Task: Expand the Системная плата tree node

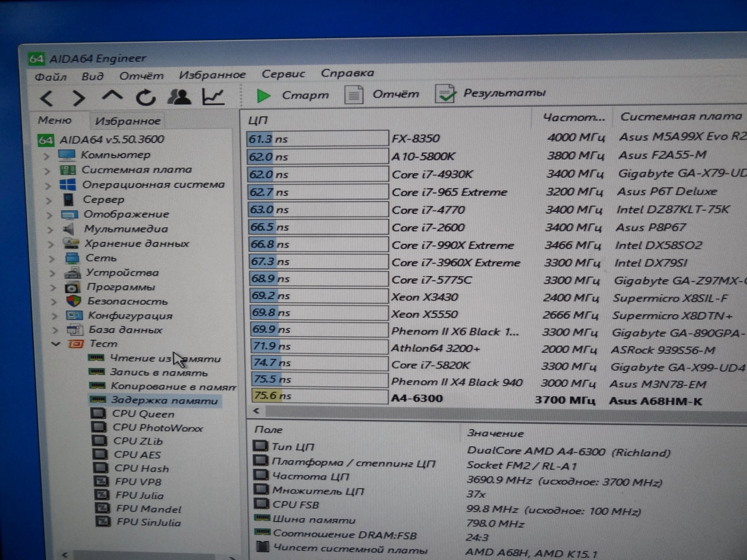Action: click(47, 171)
